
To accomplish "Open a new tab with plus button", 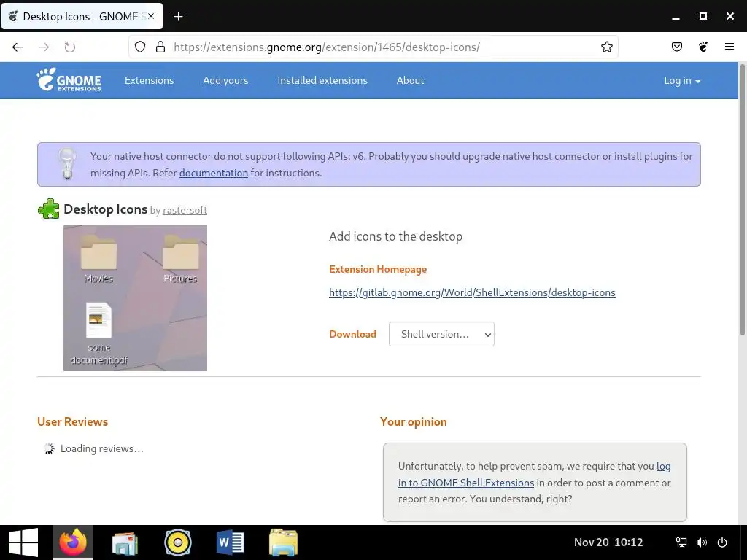I will point(178,17).
